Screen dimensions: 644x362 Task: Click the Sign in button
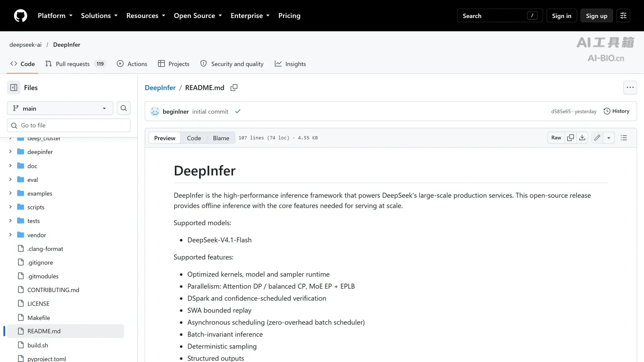point(562,16)
